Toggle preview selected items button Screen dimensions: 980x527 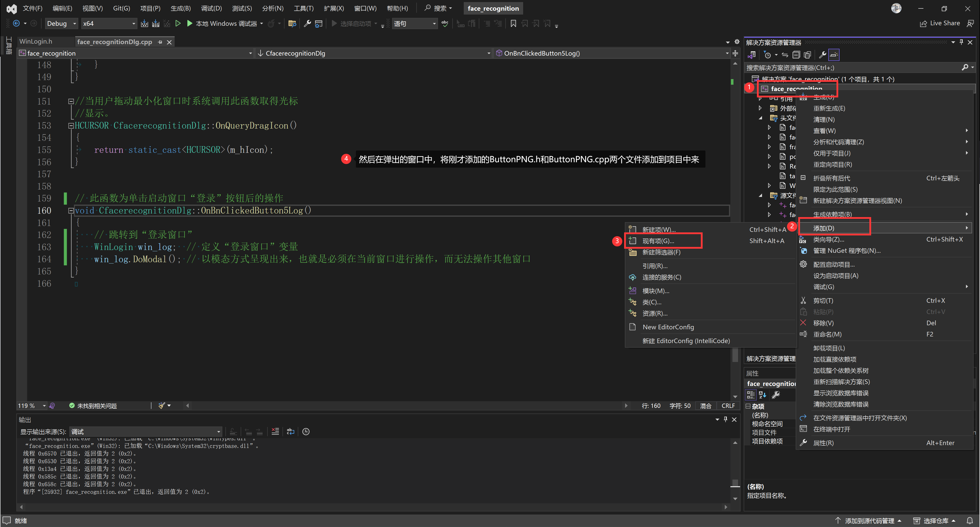pos(834,55)
